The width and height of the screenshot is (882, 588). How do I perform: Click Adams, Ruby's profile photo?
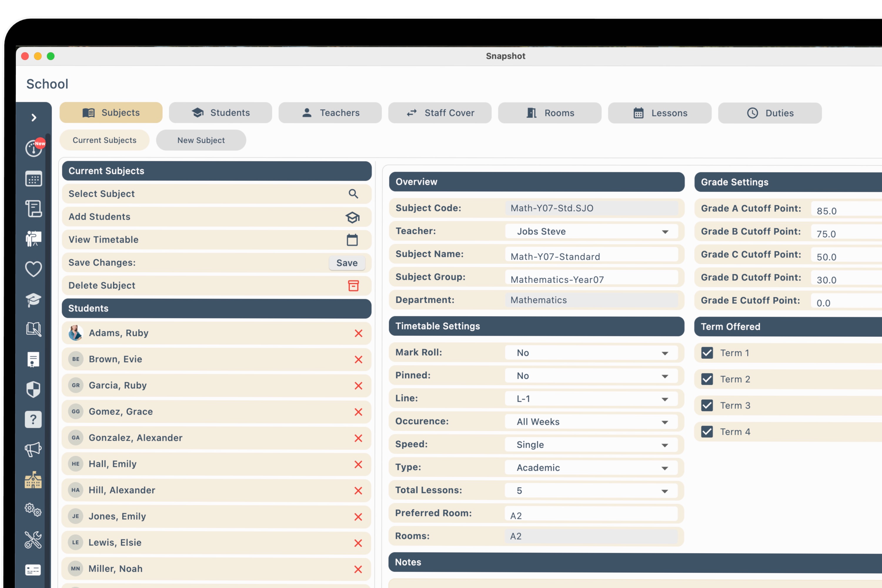[x=76, y=333]
